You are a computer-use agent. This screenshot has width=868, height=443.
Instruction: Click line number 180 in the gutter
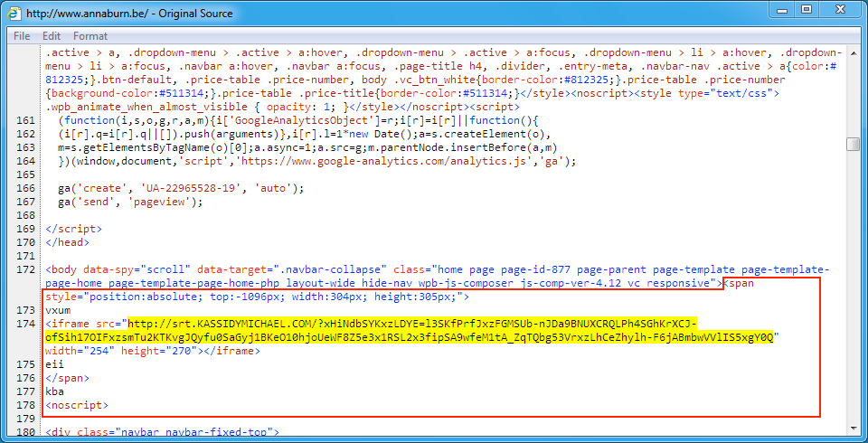point(25,432)
